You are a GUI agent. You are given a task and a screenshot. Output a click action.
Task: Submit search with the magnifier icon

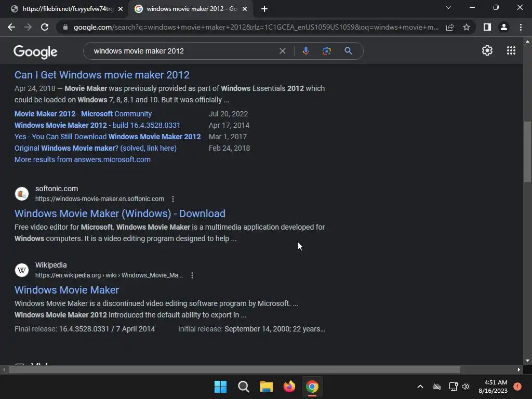[x=348, y=51]
